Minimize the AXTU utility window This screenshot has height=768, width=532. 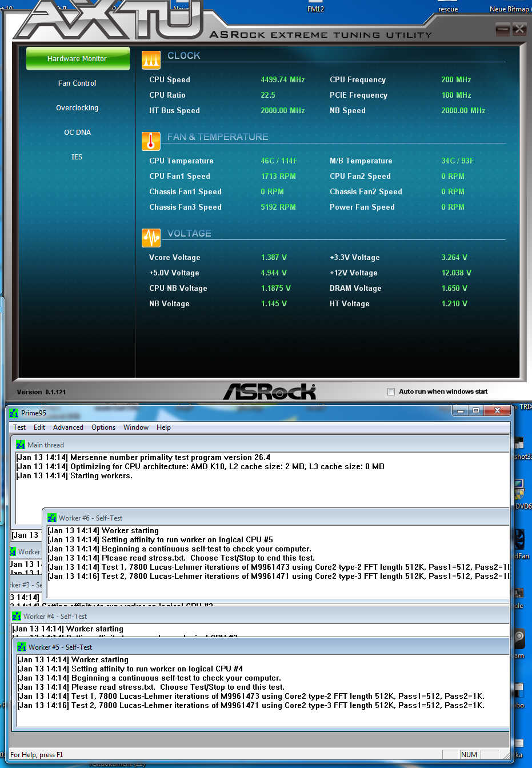[503, 29]
